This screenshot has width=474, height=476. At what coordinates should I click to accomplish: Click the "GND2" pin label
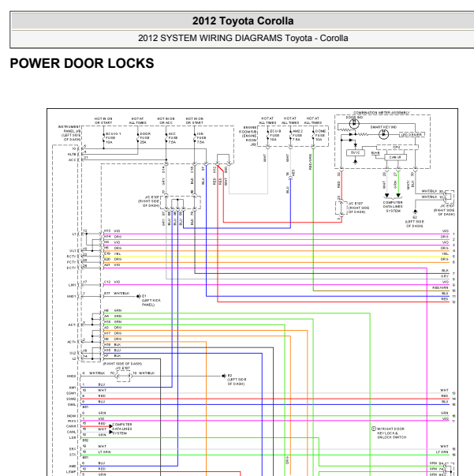71,376
